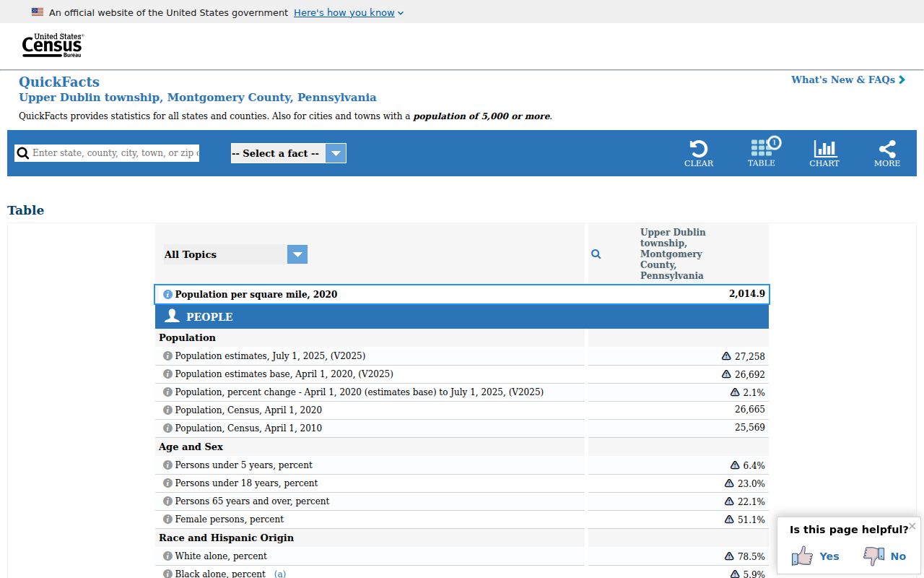Click the warning triangle beside 27,258

pos(726,356)
